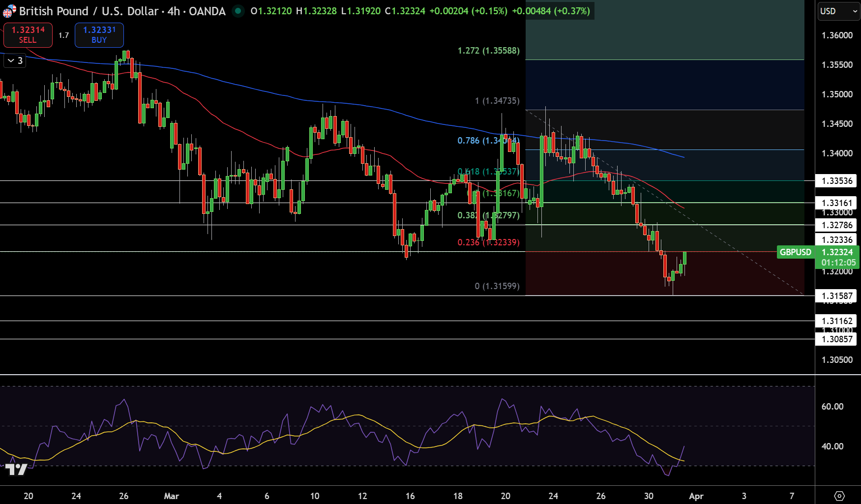Expand the collapsed indicators legend showing 3
The height and width of the screenshot is (504, 861).
(15, 60)
